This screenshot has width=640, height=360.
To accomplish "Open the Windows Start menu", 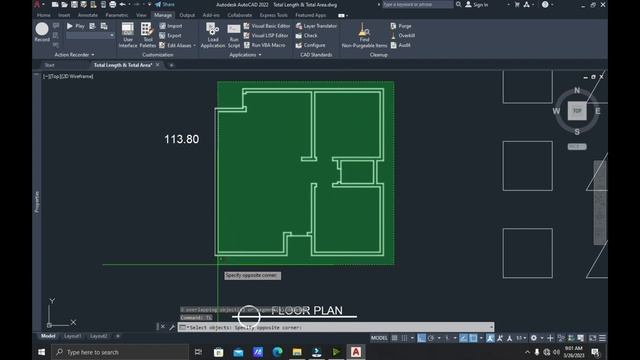I will point(42,352).
